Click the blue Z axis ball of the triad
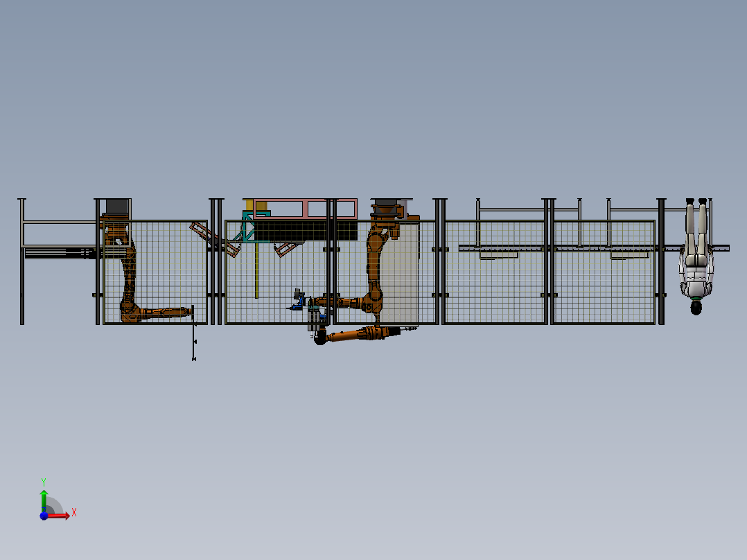 44,516
